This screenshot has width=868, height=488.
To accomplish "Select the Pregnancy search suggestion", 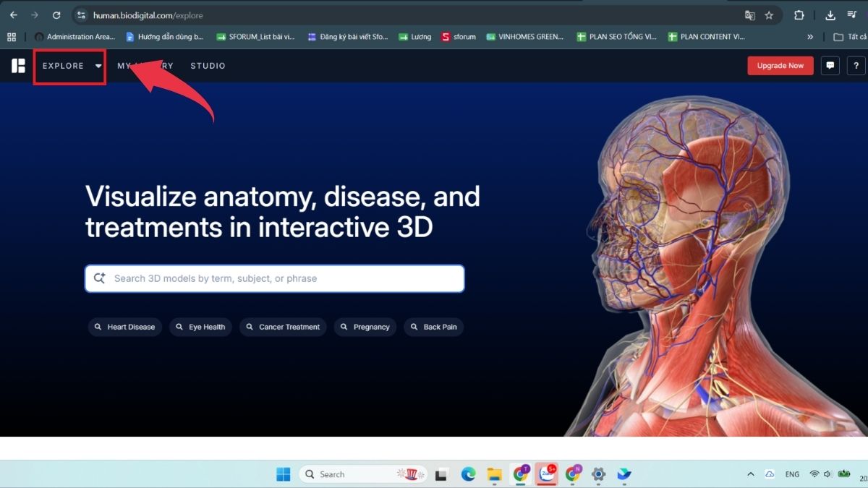I will (365, 327).
